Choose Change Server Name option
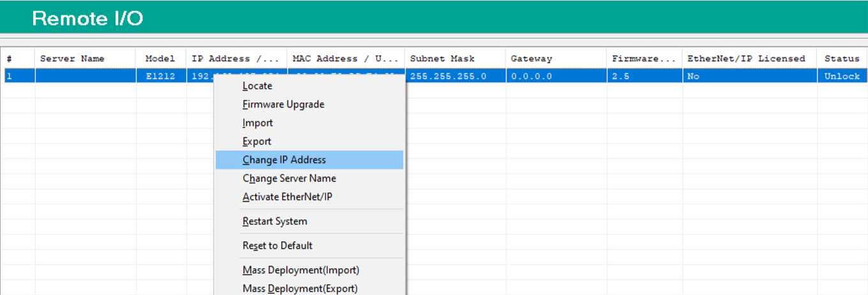This screenshot has height=295, width=868. click(x=289, y=178)
